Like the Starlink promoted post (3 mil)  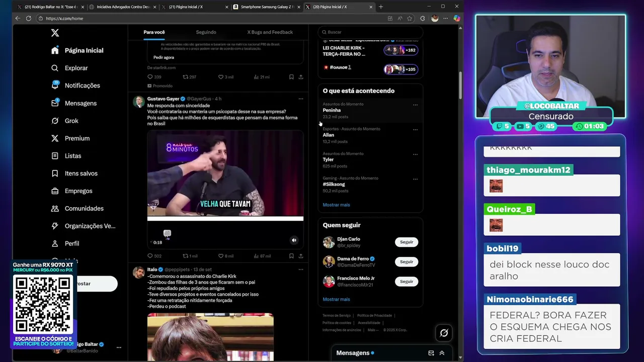click(225, 77)
